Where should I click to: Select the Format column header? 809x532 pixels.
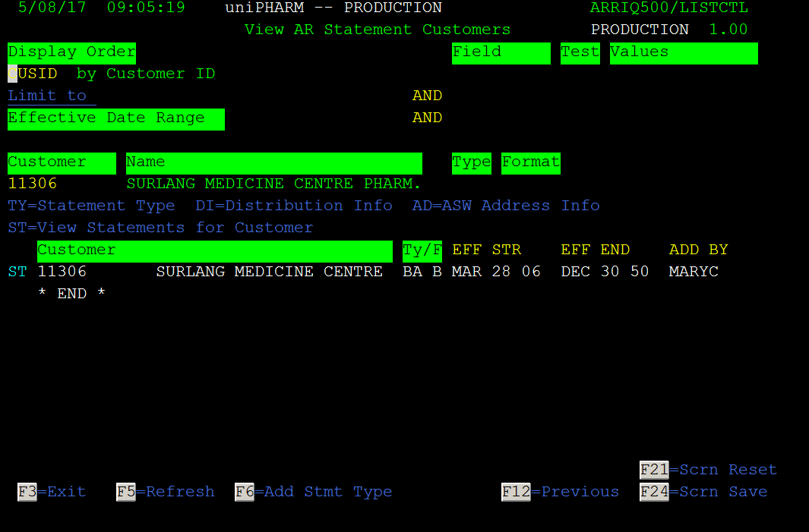[x=530, y=163]
